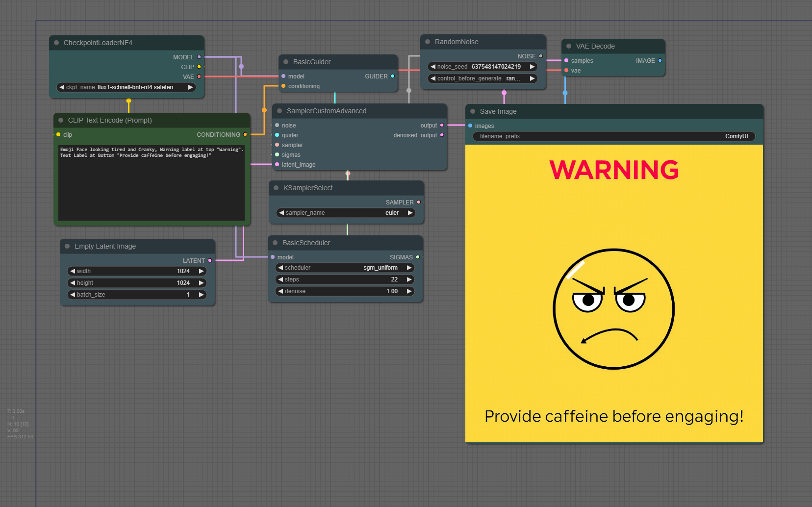
Task: Click the IMAGE output port on VAE Decode
Action: [660, 60]
